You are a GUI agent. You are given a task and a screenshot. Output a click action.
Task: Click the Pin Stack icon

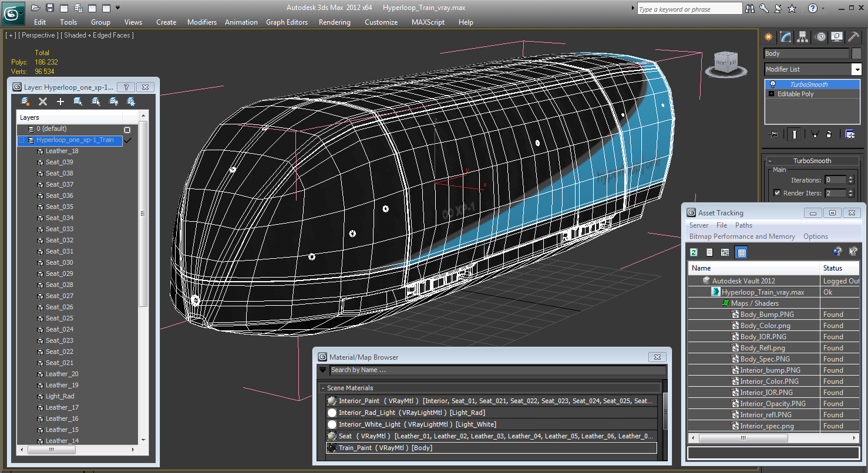point(773,134)
